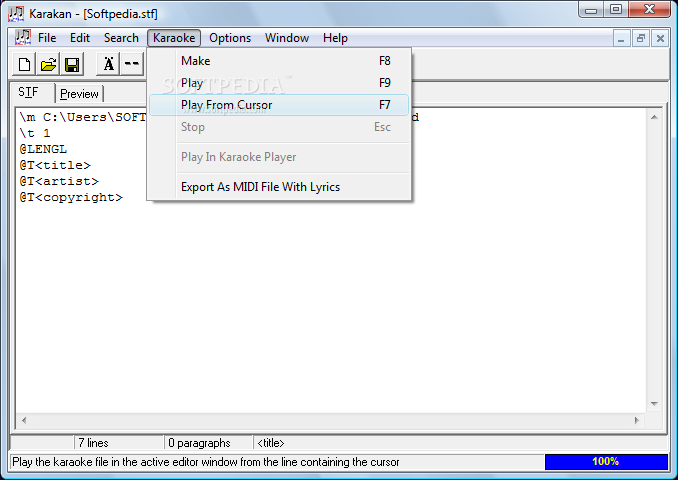678x480 pixels.
Task: Click the blue 100% progress bar
Action: pyautogui.click(x=606, y=461)
